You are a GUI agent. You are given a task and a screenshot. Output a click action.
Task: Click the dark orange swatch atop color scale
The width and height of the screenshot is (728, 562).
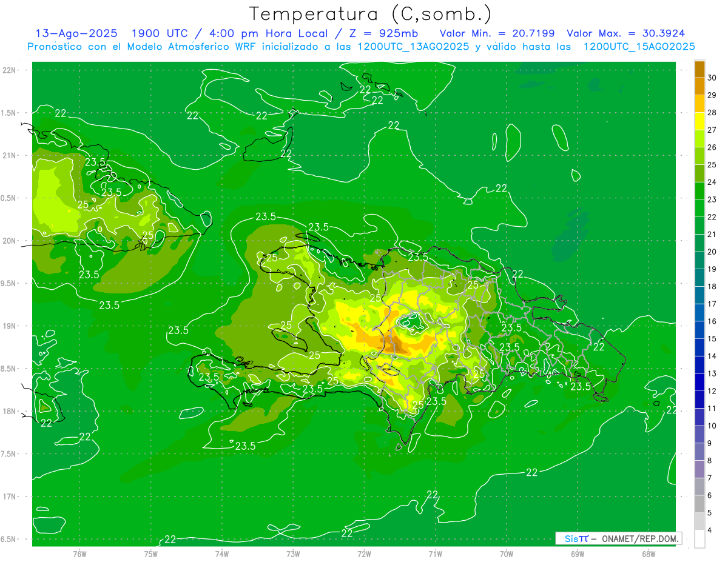click(x=699, y=69)
